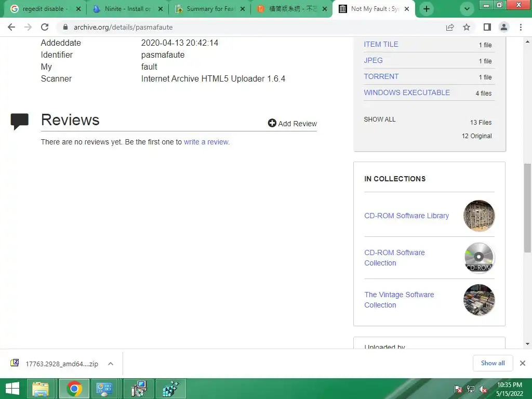Close the regedit disable tab

pyautogui.click(x=78, y=9)
